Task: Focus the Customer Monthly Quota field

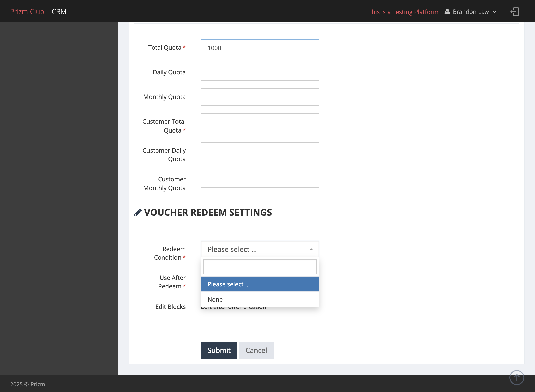Action: point(260,179)
